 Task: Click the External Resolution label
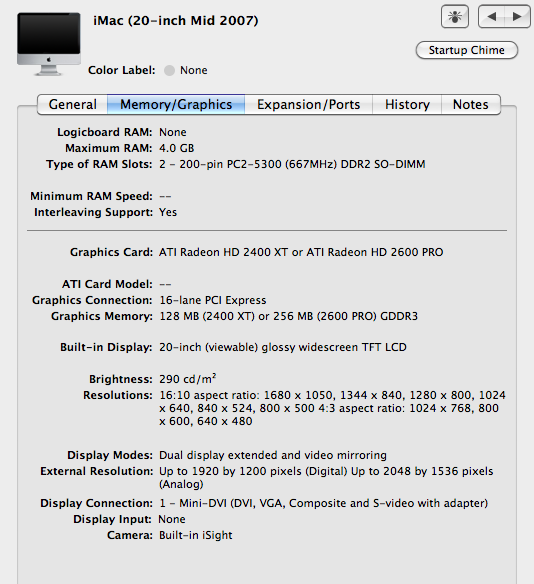tap(97, 471)
